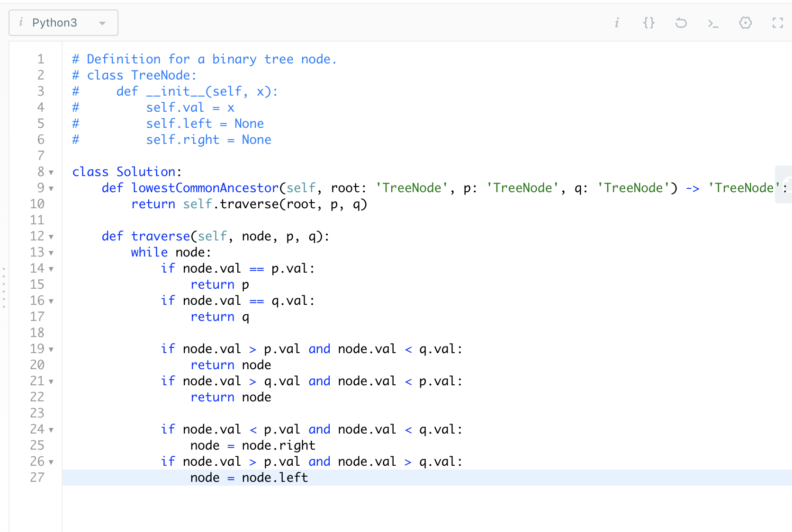
Task: Click line number 10
Action: click(37, 204)
